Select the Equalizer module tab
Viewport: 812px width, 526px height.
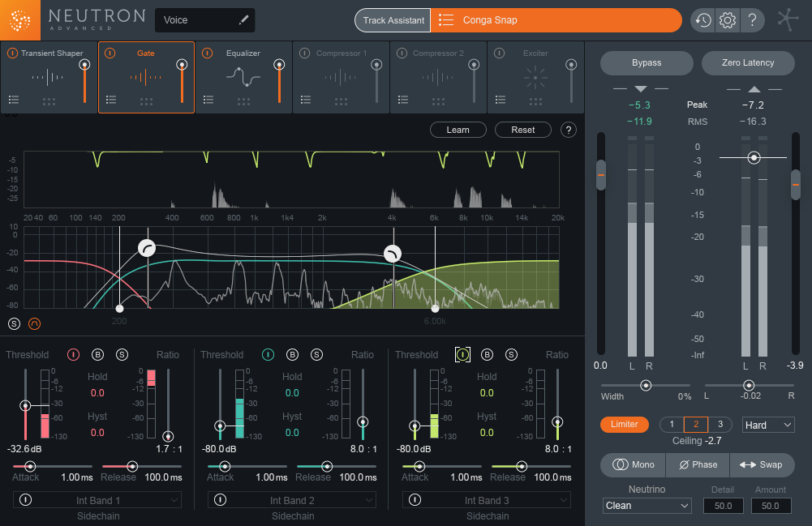243,77
